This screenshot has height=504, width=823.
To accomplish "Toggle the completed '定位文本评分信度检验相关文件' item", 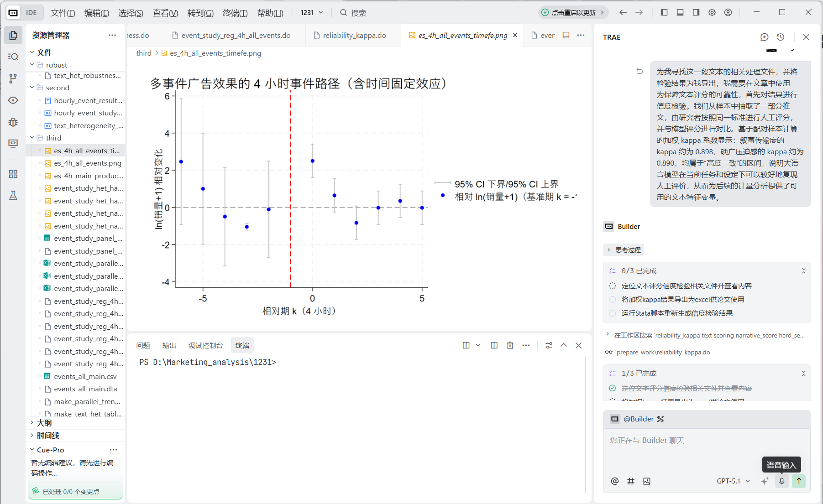I will [612, 388].
